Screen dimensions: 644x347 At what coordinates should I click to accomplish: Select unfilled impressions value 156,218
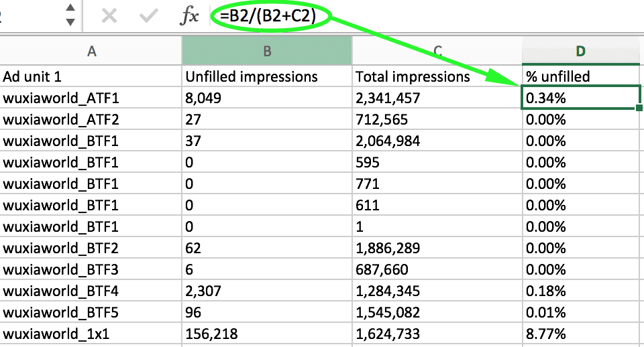point(267,334)
